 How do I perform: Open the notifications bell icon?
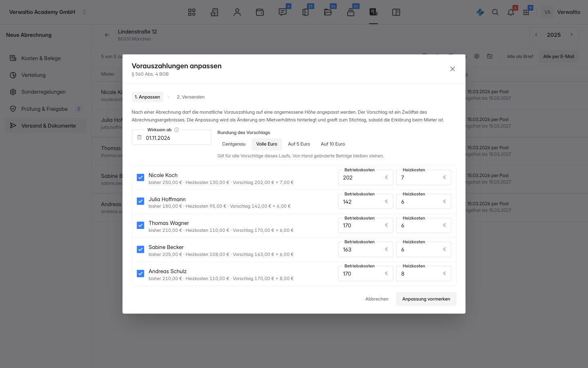511,12
